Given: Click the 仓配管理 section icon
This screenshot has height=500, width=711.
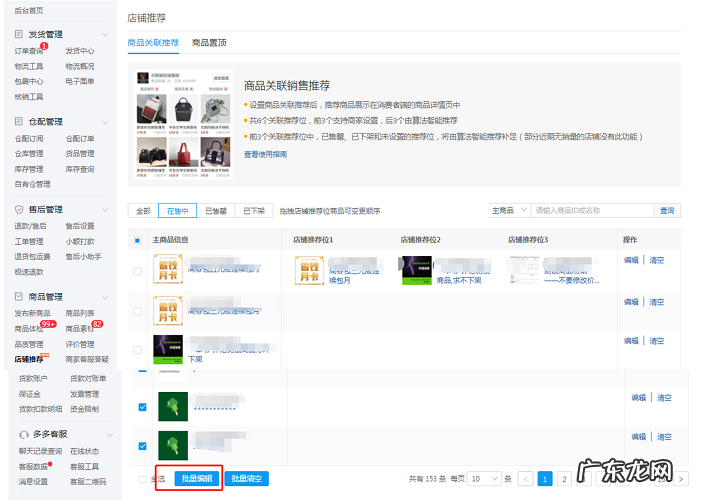Looking at the screenshot, I should click(19, 121).
